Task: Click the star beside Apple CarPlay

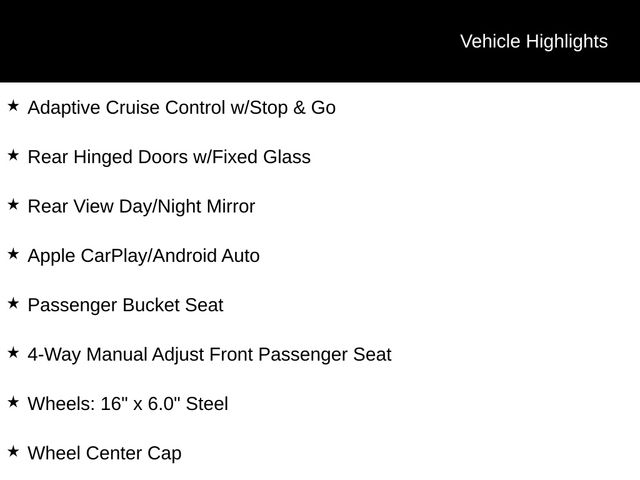Action: click(x=13, y=254)
